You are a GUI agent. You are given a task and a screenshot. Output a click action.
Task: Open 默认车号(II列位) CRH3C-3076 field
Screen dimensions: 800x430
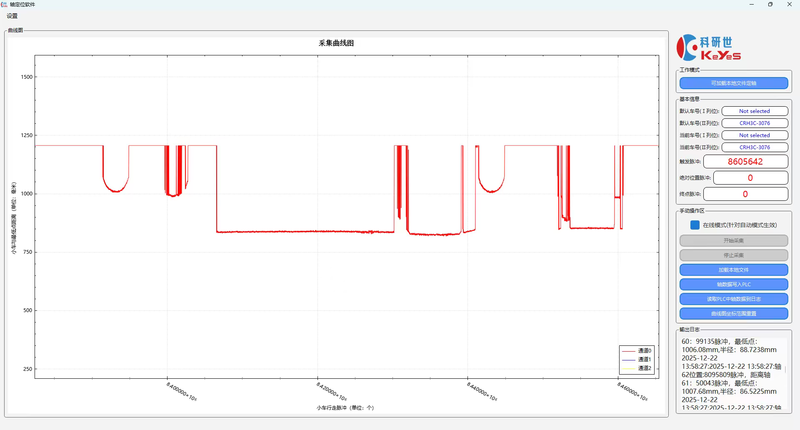coord(754,123)
